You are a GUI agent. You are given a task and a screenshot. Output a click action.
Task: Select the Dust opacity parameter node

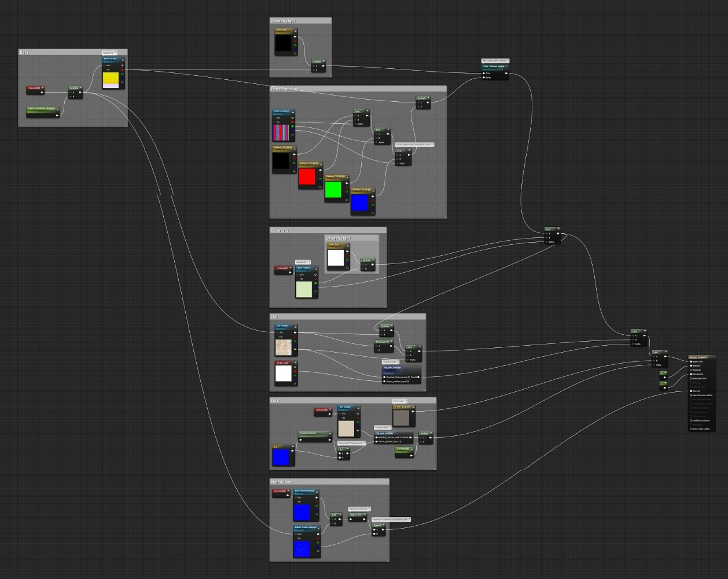[405, 452]
